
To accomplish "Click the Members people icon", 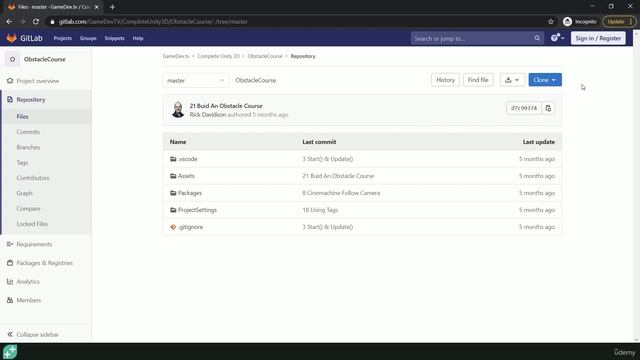I will coord(10,300).
